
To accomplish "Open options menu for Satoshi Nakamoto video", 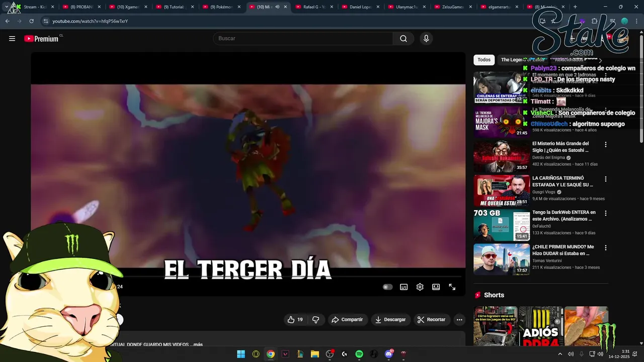I will [605, 144].
